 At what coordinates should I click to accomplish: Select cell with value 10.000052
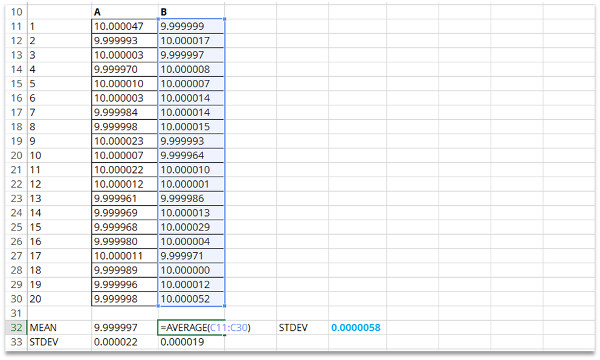tap(191, 299)
